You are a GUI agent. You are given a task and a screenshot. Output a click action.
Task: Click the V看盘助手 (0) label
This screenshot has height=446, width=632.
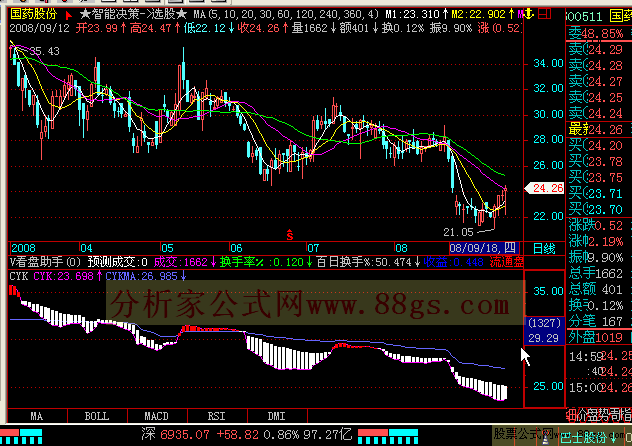pyautogui.click(x=45, y=262)
